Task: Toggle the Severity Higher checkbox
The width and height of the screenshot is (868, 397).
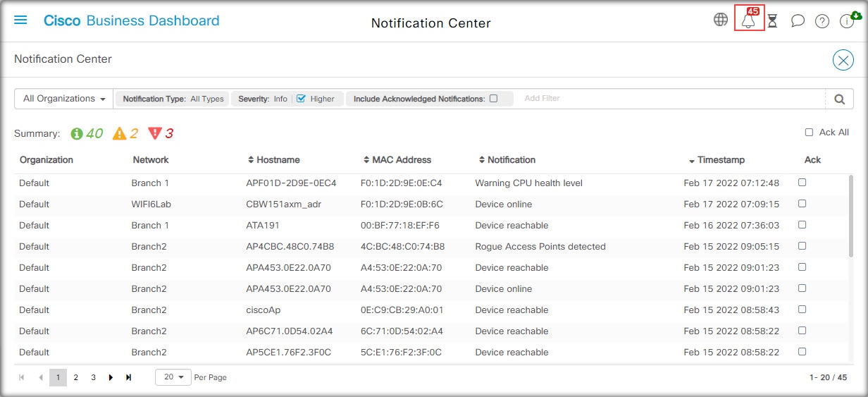Action: click(301, 99)
